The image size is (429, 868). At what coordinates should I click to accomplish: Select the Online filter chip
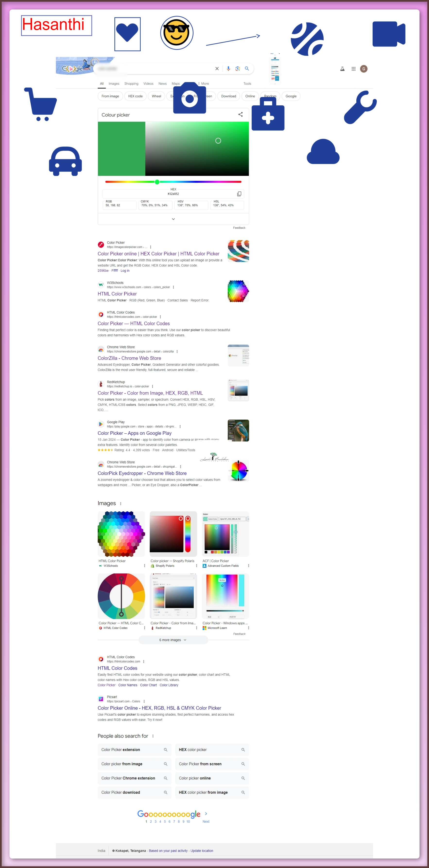(x=250, y=96)
